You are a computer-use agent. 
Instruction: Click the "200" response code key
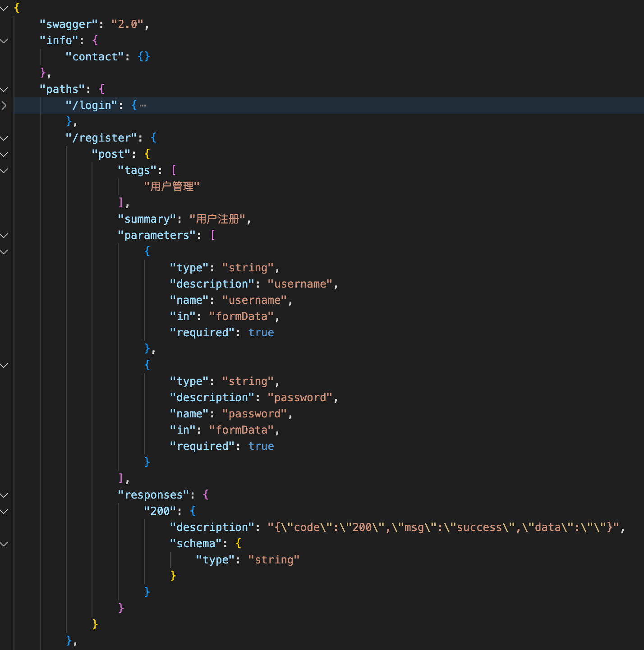click(160, 511)
